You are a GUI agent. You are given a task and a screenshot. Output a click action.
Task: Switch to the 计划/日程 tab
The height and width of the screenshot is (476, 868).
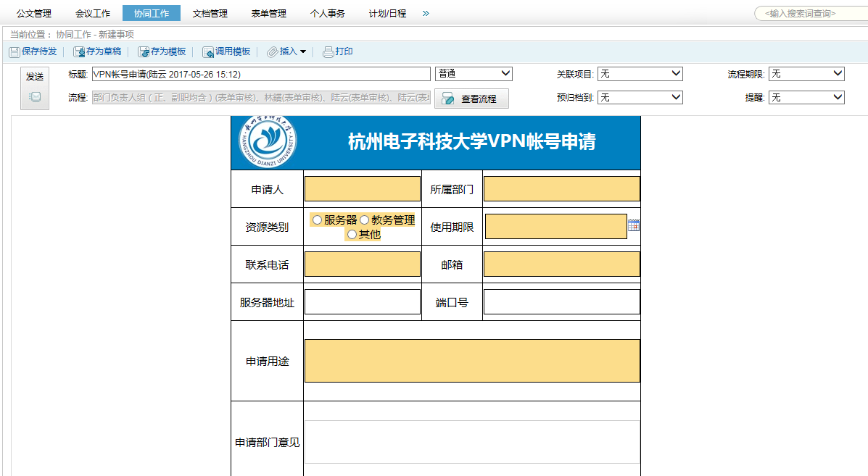pyautogui.click(x=387, y=13)
